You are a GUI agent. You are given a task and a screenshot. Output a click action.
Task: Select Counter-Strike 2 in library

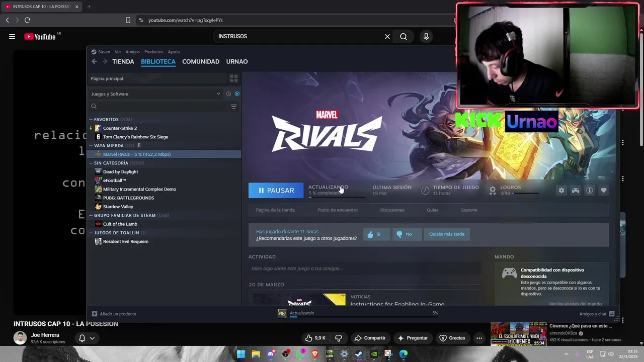click(x=120, y=128)
